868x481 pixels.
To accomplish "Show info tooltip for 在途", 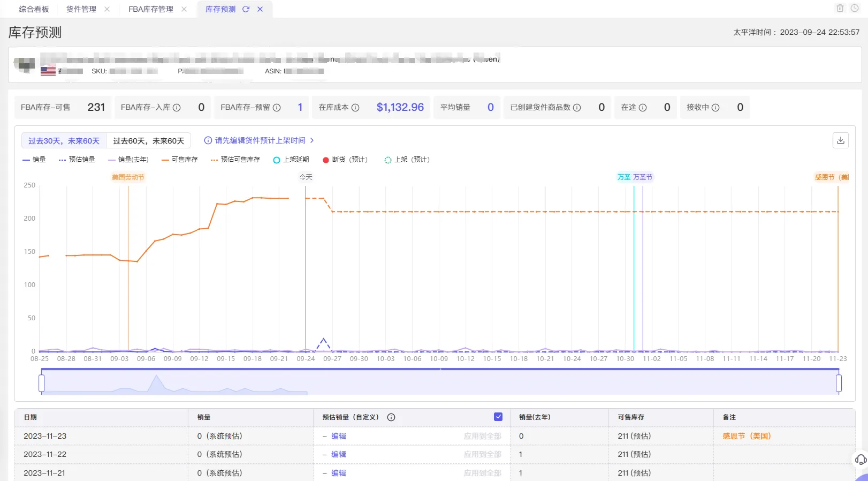I will tap(643, 108).
